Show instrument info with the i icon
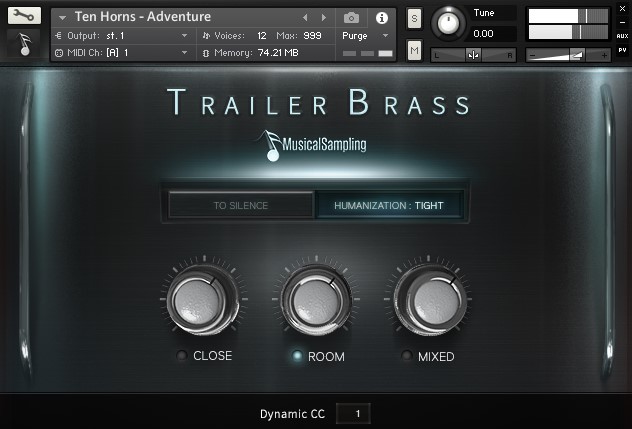632x429 pixels. [x=382, y=17]
